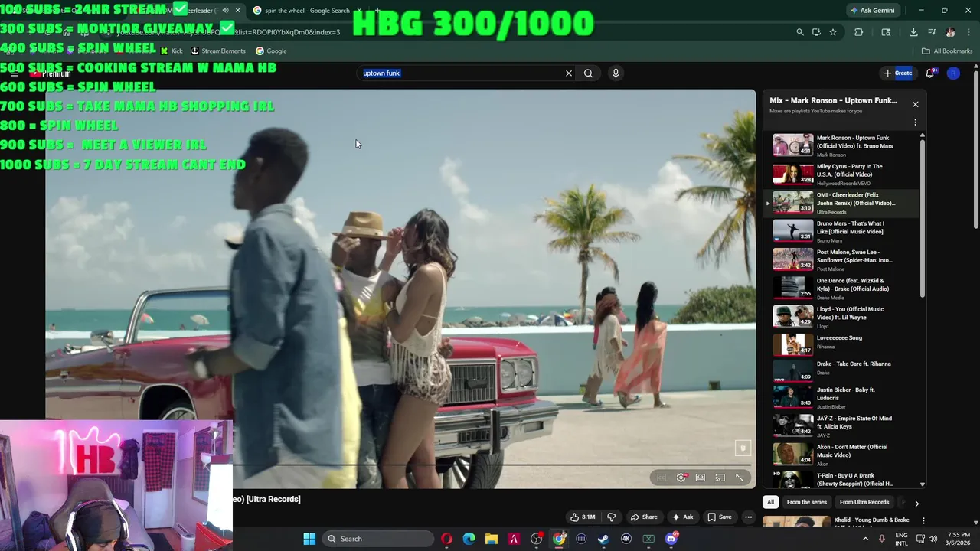Select Lloyd - You ft. Lil Wayne
980x551 pixels.
click(842, 317)
